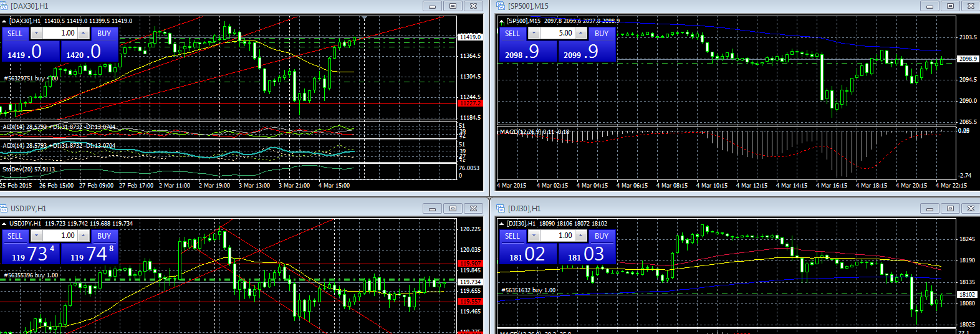Decrease SP500 volume with down arrow
Image resolution: width=980 pixels, height=334 pixels.
pos(534,34)
